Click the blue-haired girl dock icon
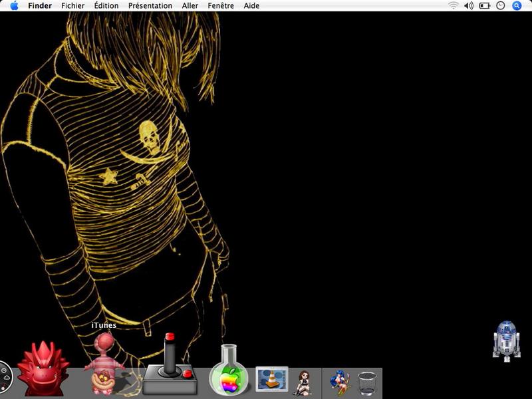This screenshot has width=532, height=399. (x=339, y=383)
